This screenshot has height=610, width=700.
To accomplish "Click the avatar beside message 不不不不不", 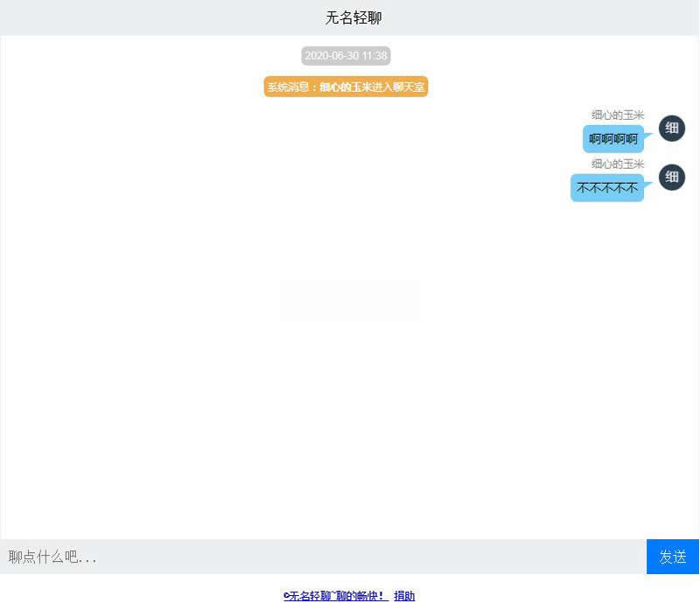I will (671, 177).
